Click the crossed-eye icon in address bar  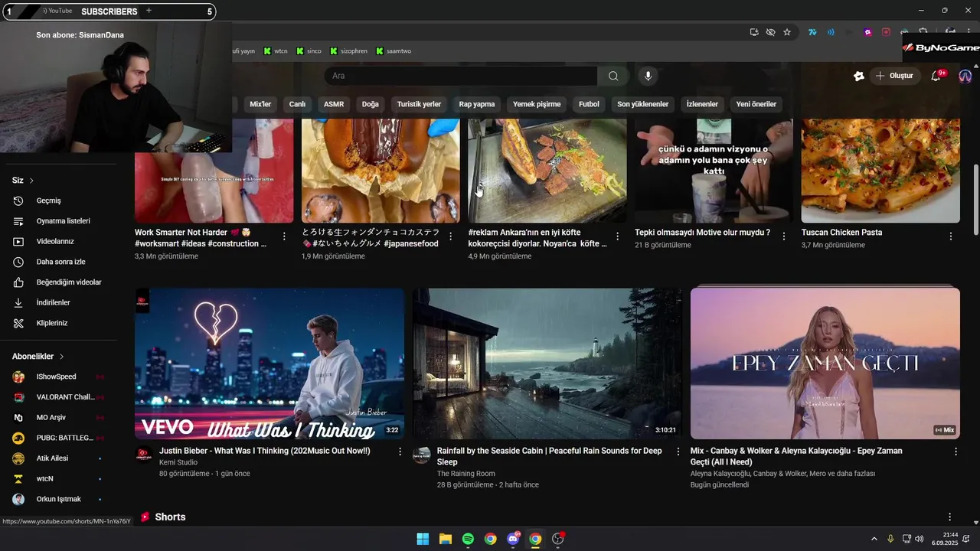[770, 32]
